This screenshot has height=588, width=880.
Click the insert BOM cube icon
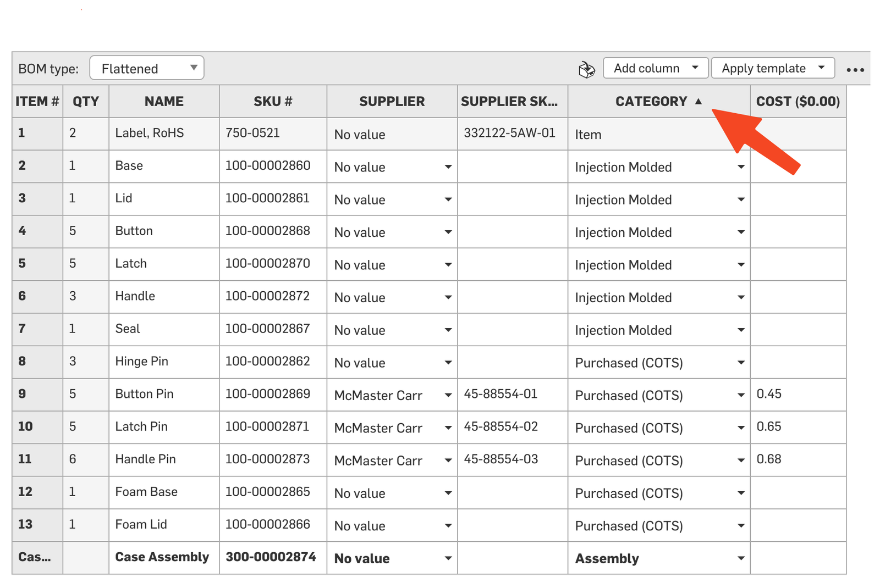(586, 69)
